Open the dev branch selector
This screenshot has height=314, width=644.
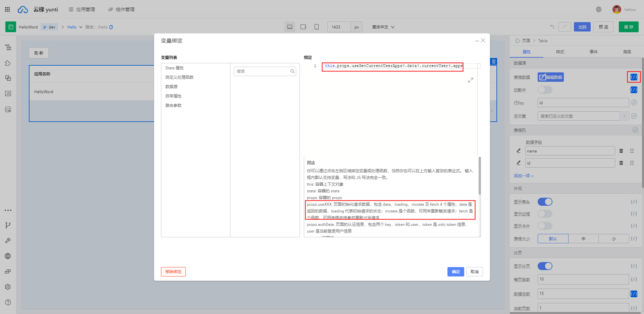coord(50,27)
